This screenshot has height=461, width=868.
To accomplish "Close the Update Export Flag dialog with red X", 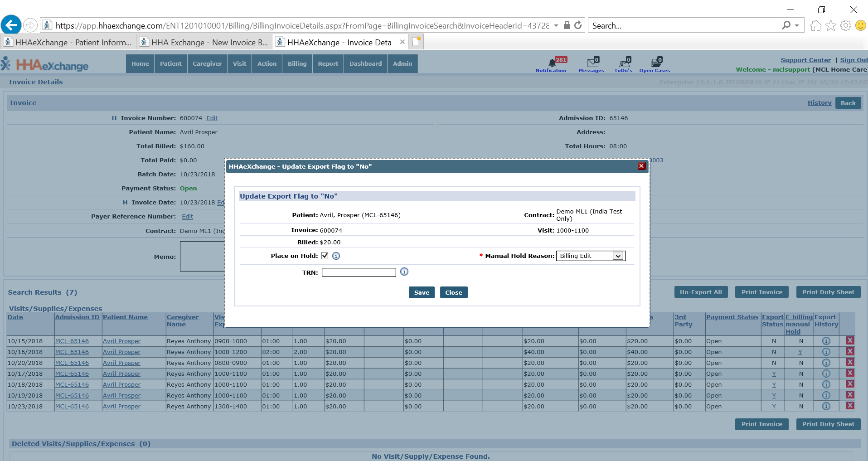I will coord(641,166).
